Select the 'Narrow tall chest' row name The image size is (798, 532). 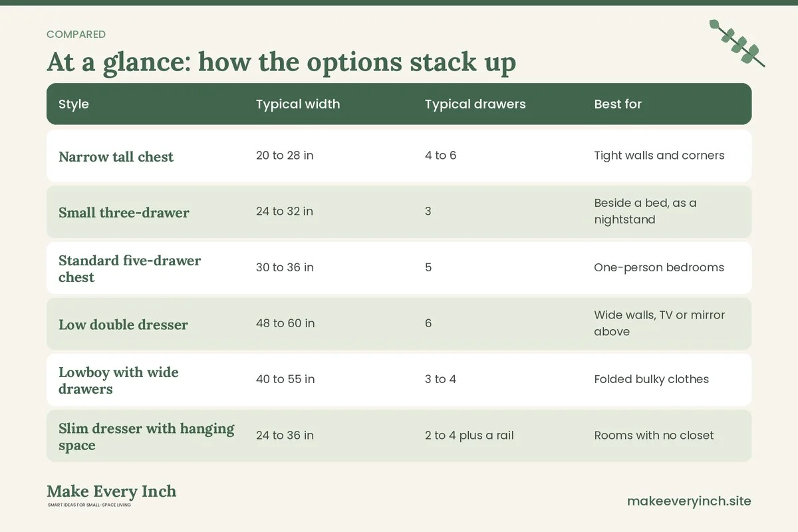[x=116, y=157]
